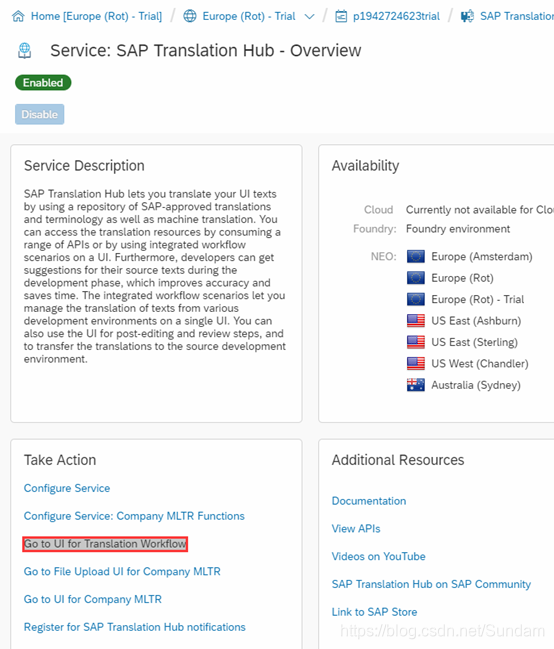Click the Disable button

tap(40, 114)
